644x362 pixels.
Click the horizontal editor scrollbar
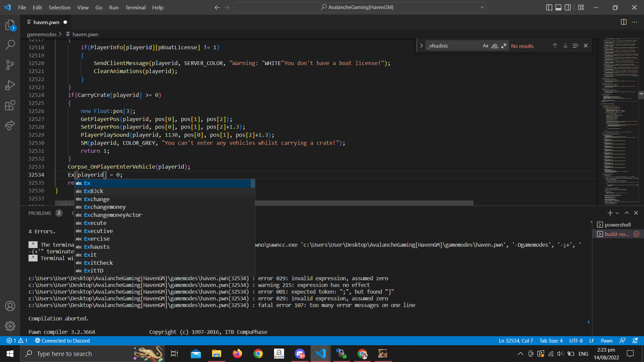click(264, 203)
